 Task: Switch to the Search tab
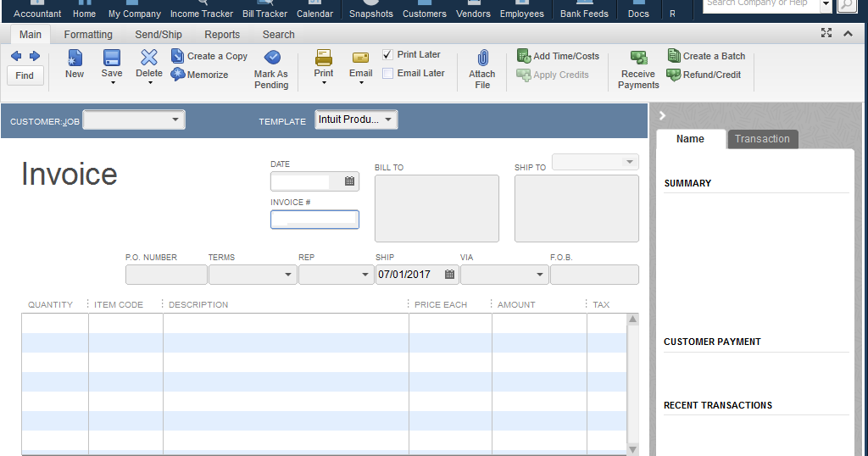pos(278,34)
